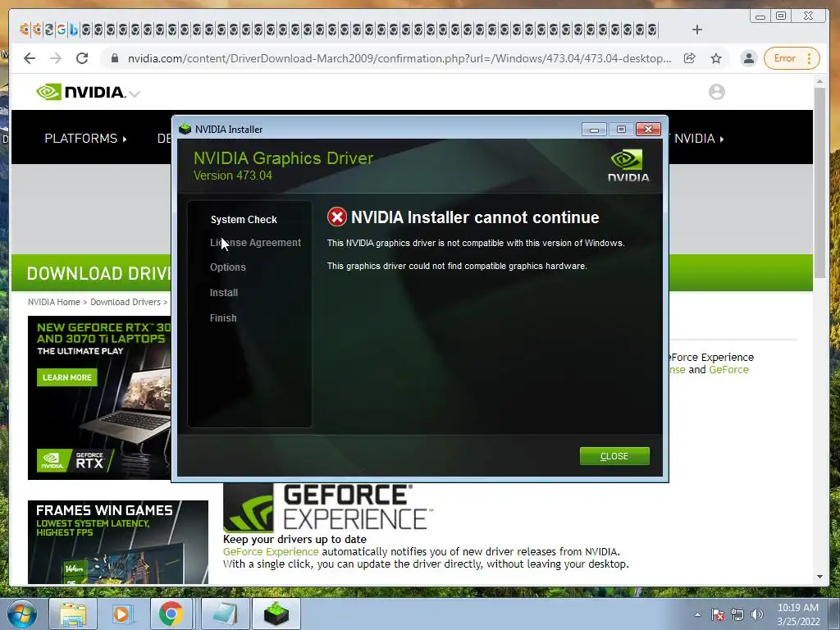Click page scrollbar down arrow

pos(819,577)
